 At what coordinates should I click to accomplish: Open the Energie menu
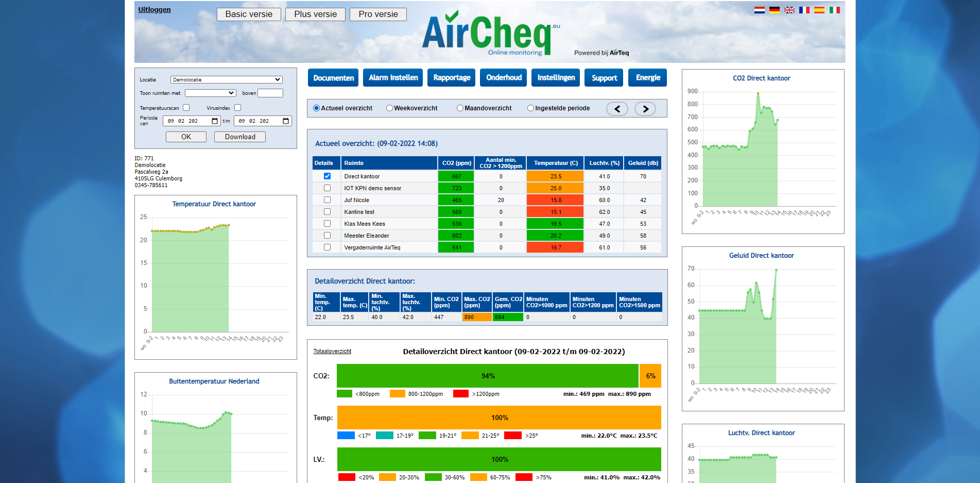coord(648,78)
